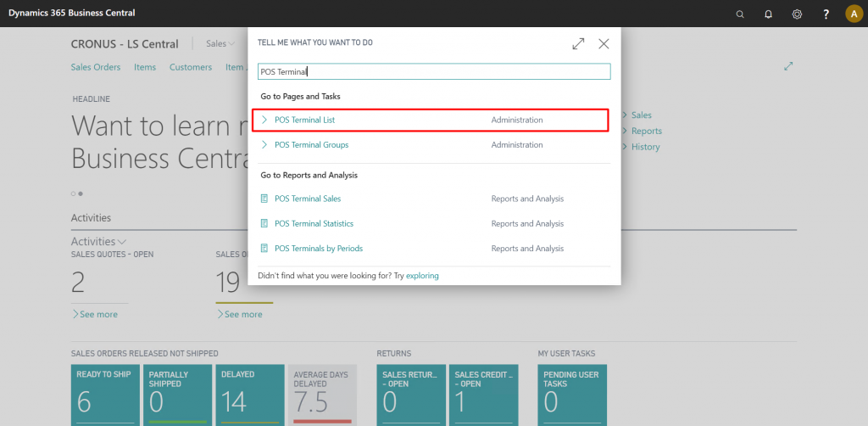Click chevron beside POS Terminal Groups

pos(264,144)
